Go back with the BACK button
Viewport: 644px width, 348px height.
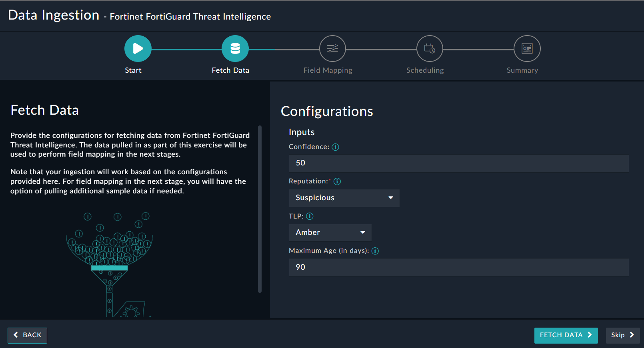(x=27, y=335)
